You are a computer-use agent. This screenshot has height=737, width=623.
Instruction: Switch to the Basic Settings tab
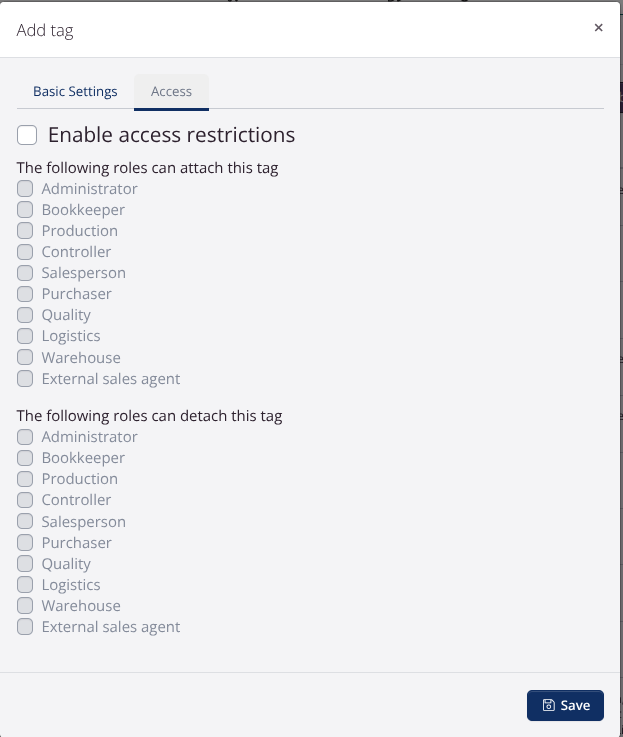click(75, 91)
